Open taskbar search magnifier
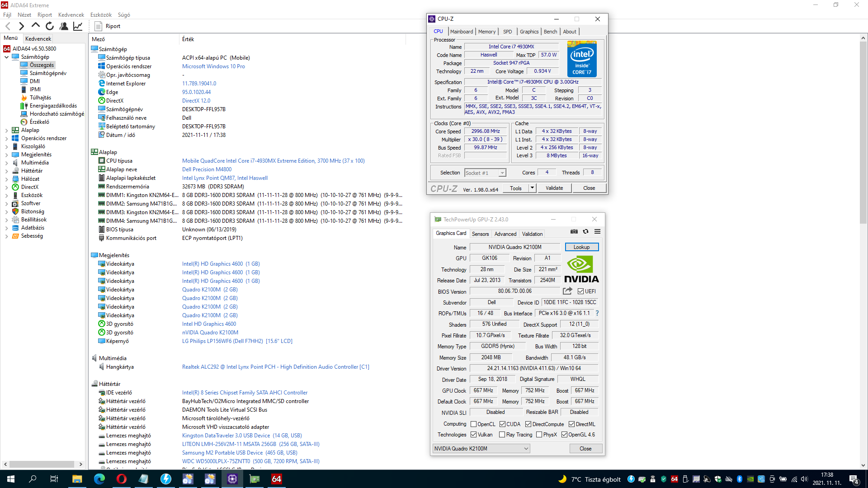The width and height of the screenshot is (868, 488). point(33,479)
